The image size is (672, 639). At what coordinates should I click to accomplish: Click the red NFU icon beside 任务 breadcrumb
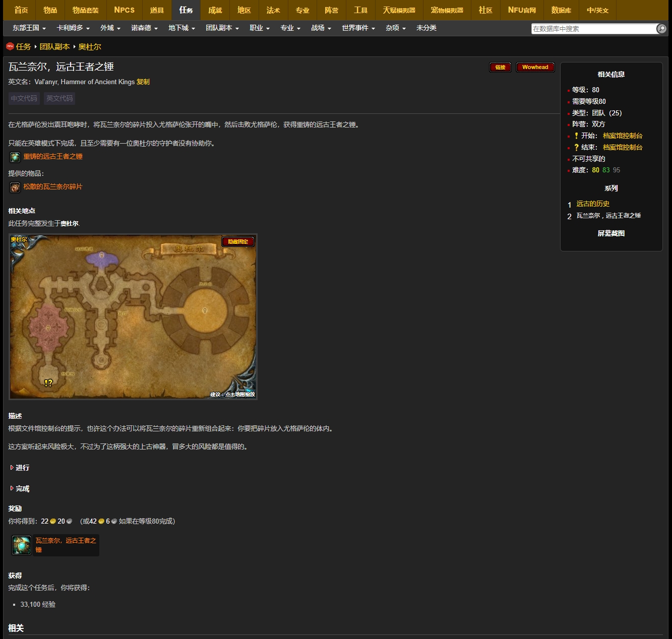point(10,46)
